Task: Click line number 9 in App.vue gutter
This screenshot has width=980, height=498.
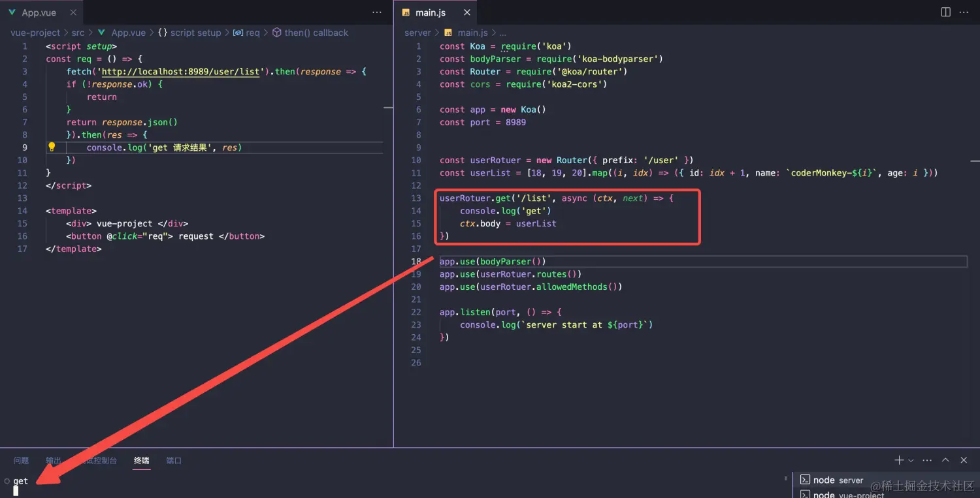Action: (x=25, y=148)
